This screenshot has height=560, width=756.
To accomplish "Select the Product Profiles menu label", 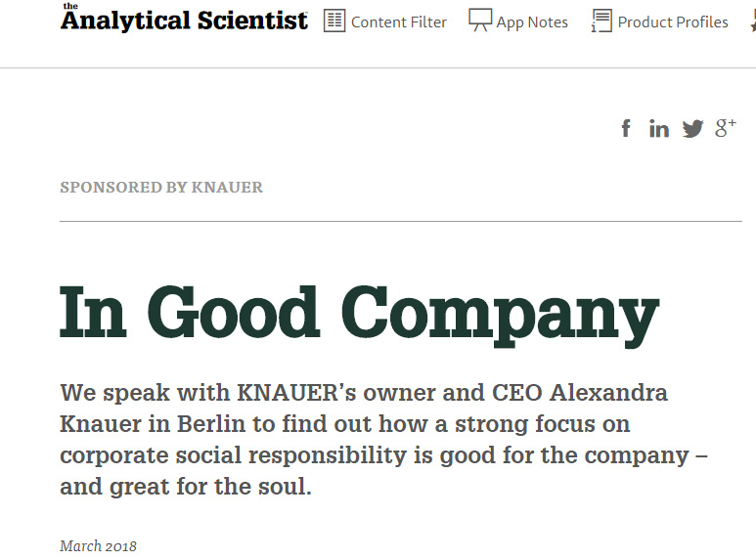I will (x=673, y=22).
